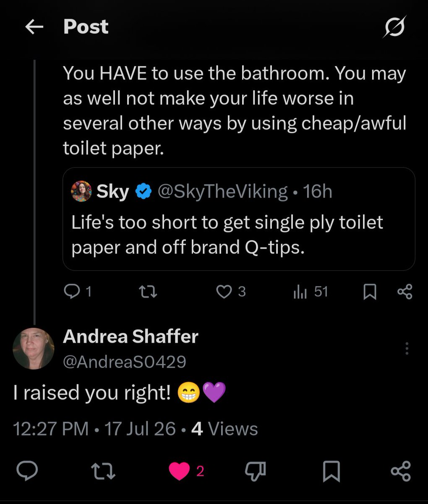Open Andrea Shaffer's profile picture
The width and height of the screenshot is (428, 504).
(x=34, y=349)
